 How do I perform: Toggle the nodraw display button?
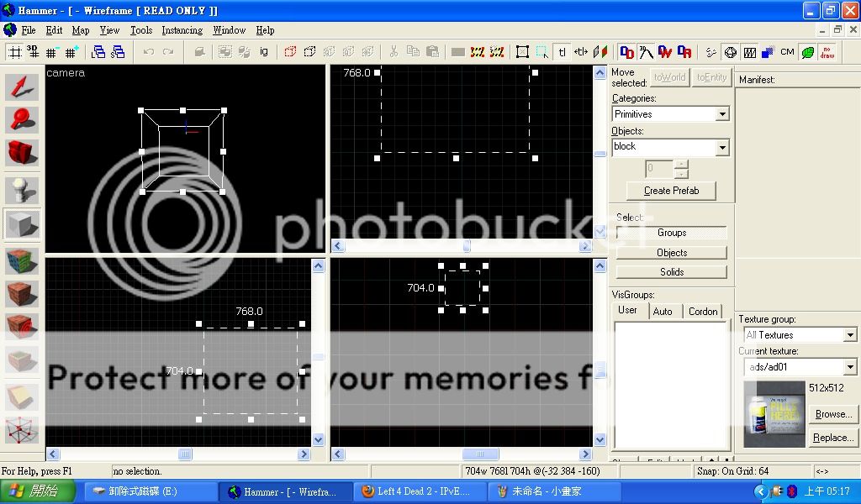coord(827,52)
